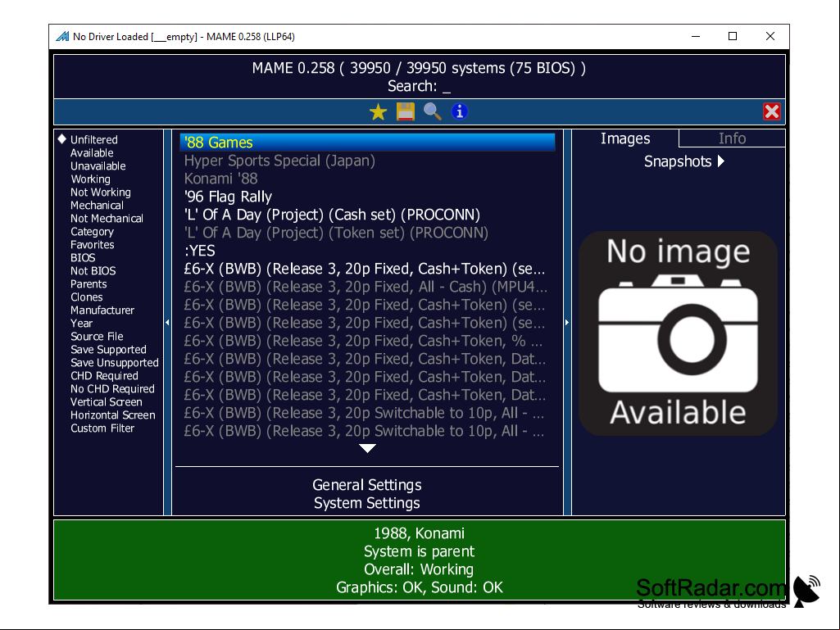Select £6-X 20p Fixed, All - Cash entry
Image resolution: width=840 pixels, height=630 pixels.
point(366,287)
